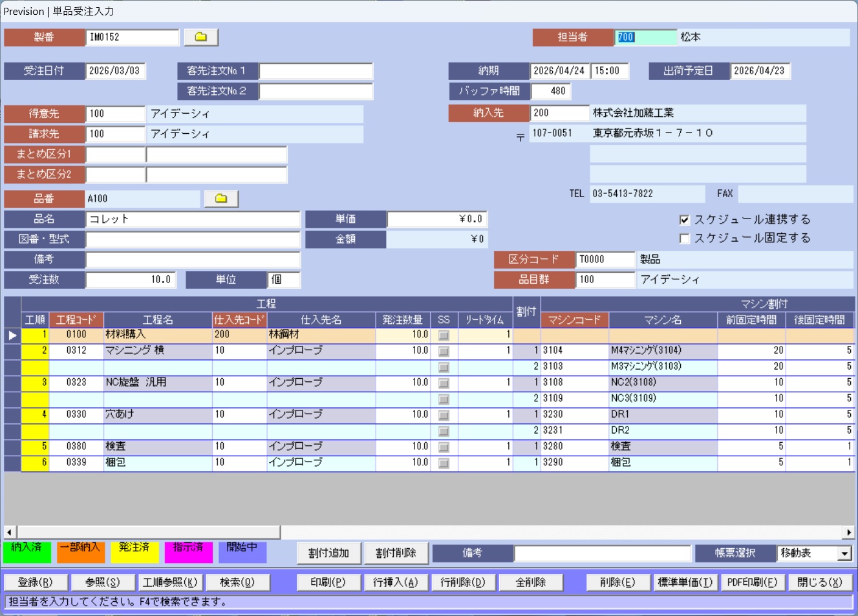Click the 品名 field コレット

click(x=193, y=219)
